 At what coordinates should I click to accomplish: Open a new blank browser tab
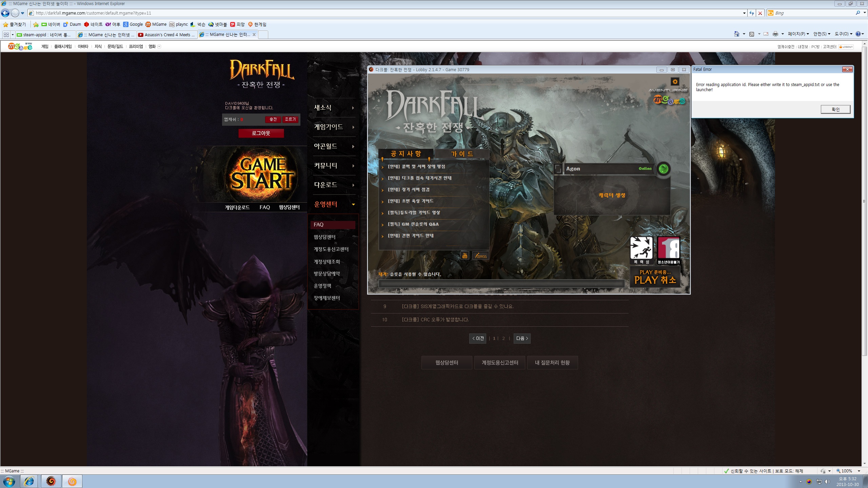[x=263, y=35]
